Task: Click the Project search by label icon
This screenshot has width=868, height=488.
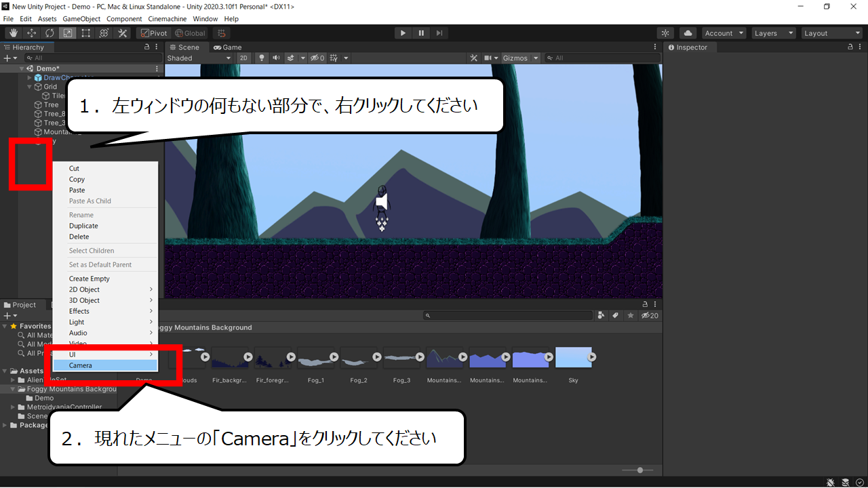Action: (616, 315)
